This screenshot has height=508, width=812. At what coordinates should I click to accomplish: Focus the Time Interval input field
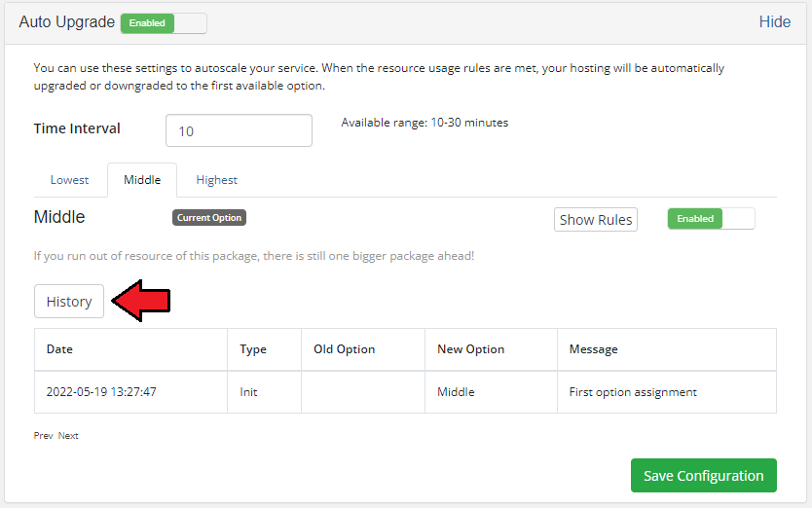coord(239,130)
